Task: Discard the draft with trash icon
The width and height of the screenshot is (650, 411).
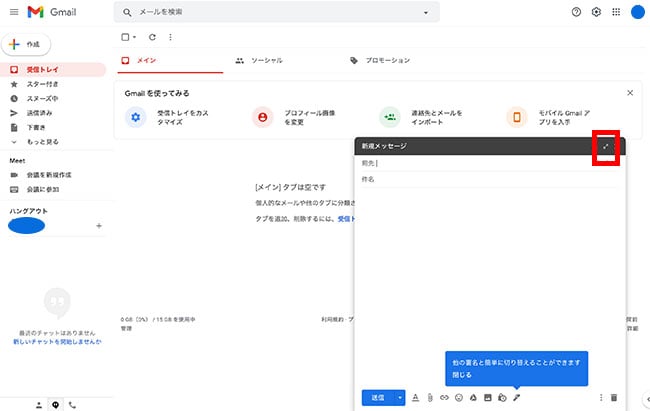Action: click(x=614, y=398)
